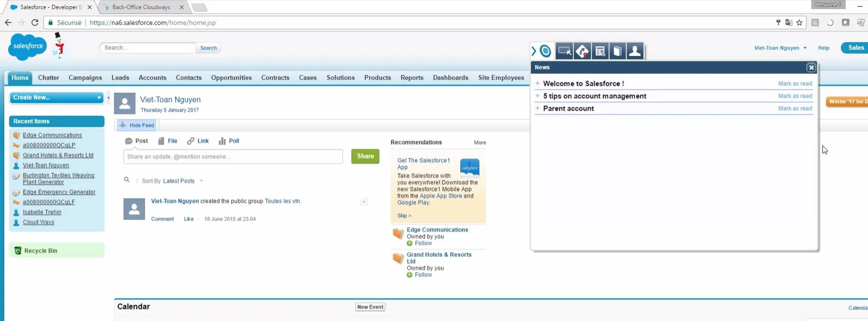Open the Reports tab
Image resolution: width=868 pixels, height=321 pixels.
coord(412,77)
